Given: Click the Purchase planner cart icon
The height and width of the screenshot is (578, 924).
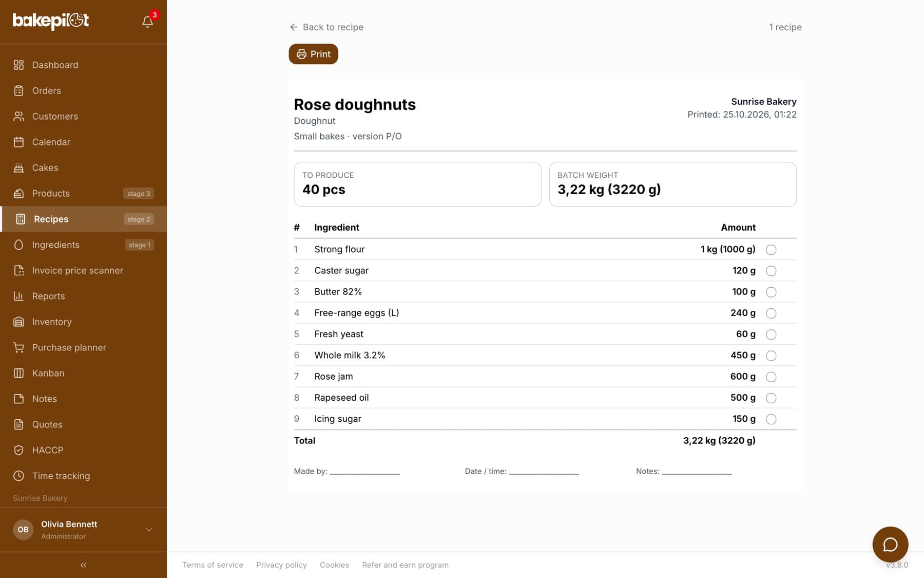Looking at the screenshot, I should [x=18, y=347].
